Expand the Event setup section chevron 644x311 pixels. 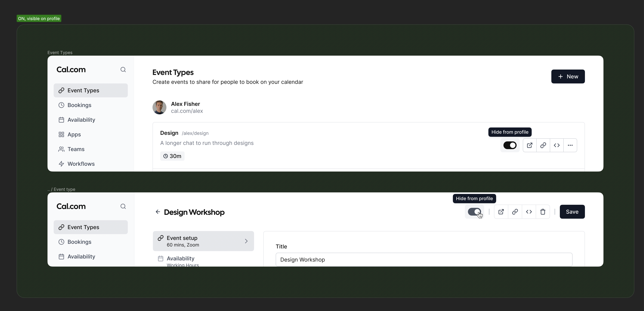pyautogui.click(x=246, y=241)
